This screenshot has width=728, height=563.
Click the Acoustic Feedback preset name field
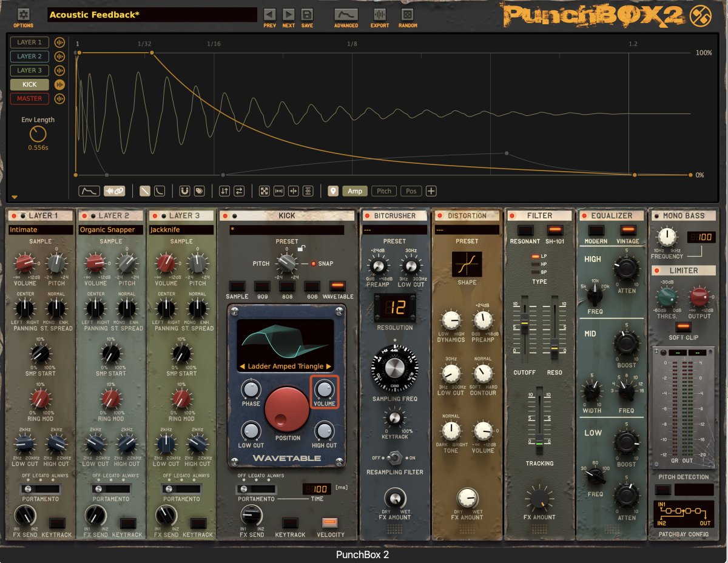click(152, 15)
